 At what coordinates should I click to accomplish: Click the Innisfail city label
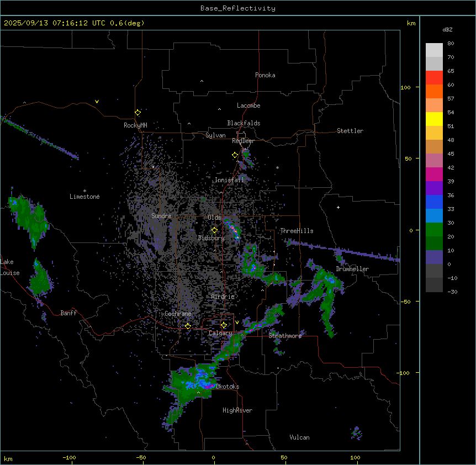(229, 180)
